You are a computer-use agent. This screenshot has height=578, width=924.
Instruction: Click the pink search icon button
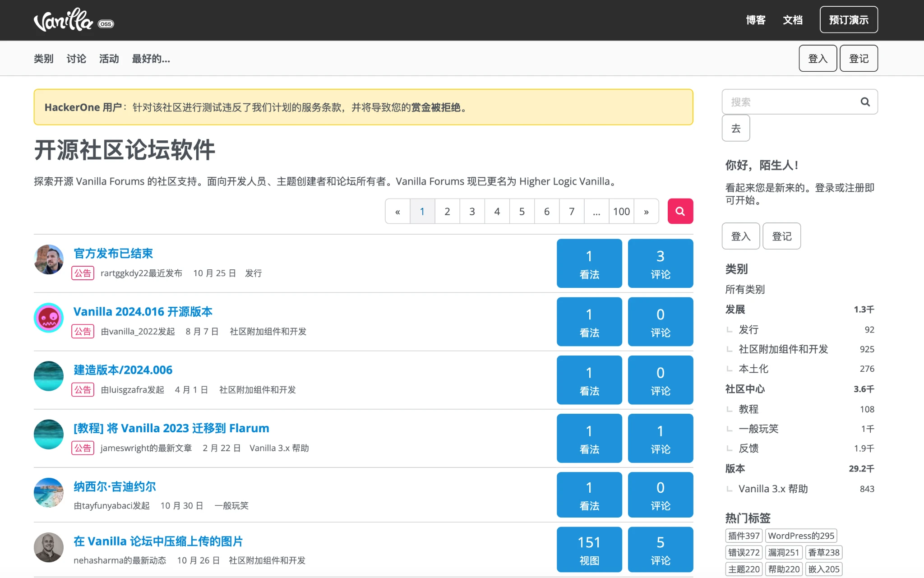680,211
